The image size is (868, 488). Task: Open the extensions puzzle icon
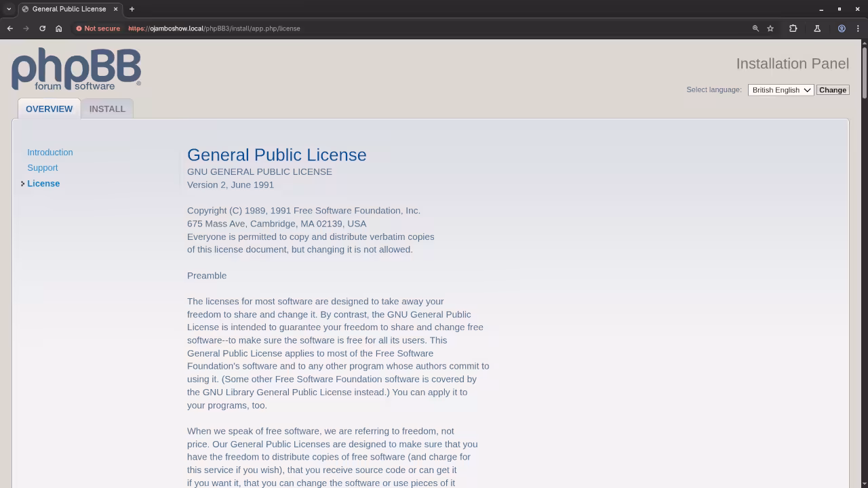click(x=793, y=28)
